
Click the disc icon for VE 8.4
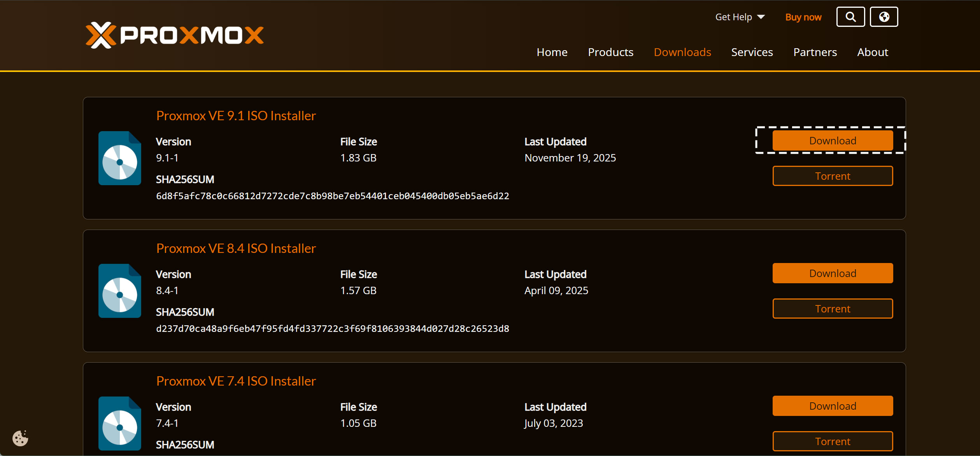pos(119,291)
